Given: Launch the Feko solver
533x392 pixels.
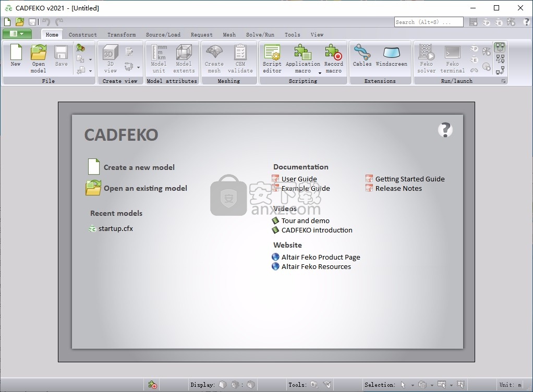Looking at the screenshot, I should 426,59.
